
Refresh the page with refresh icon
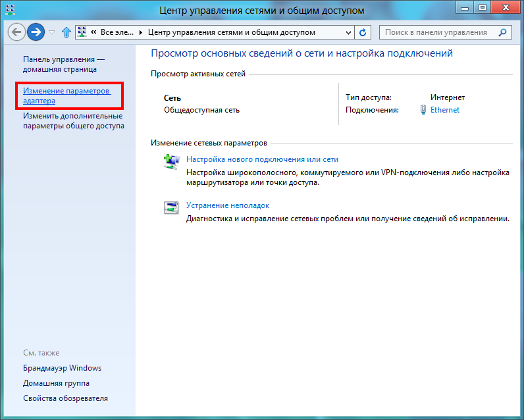pos(363,32)
